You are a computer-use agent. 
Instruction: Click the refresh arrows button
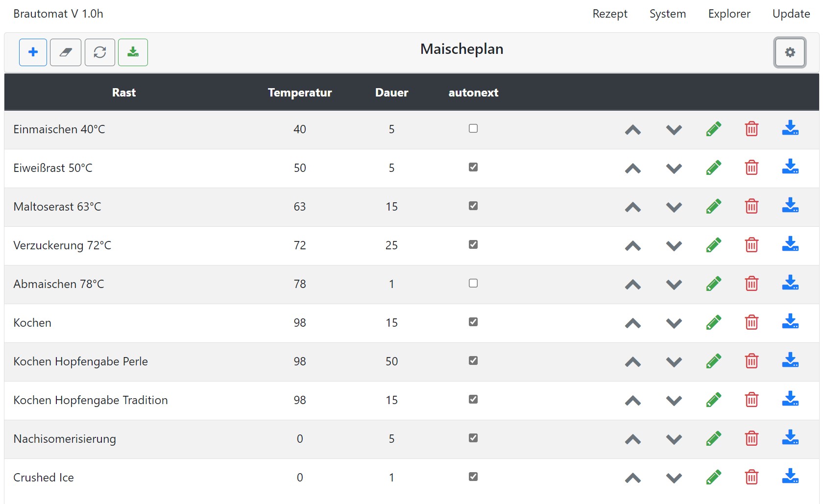(100, 52)
